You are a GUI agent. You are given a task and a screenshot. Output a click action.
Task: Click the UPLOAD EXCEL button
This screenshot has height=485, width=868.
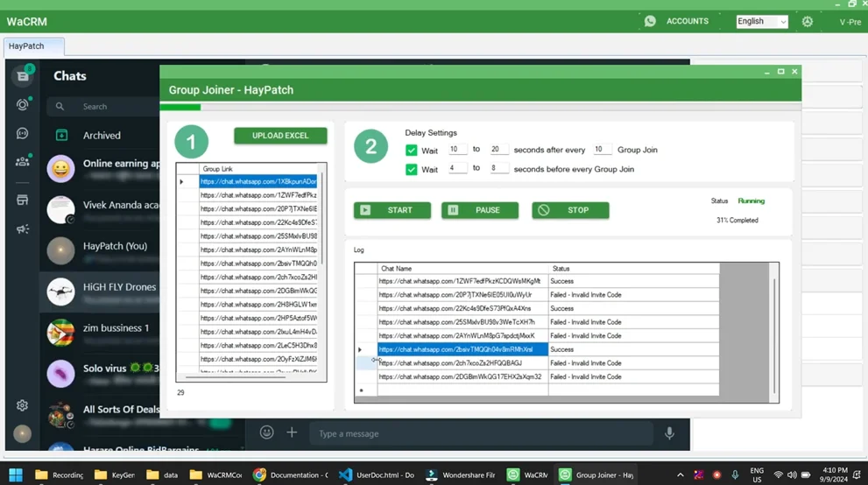point(280,136)
